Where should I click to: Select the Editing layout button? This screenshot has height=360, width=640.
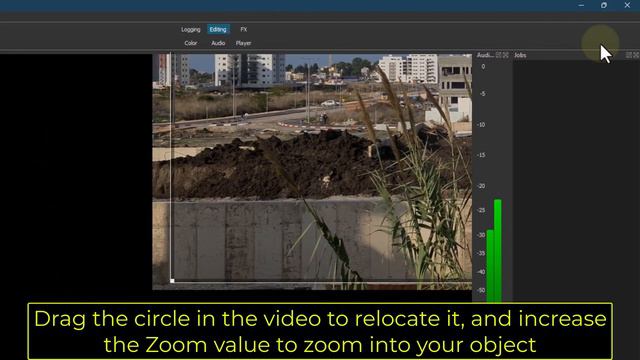(218, 29)
